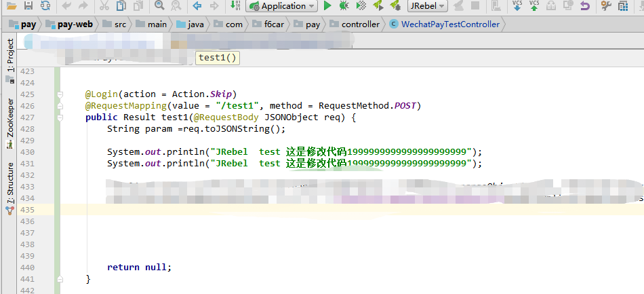Click the "/test1" string value

(x=237, y=106)
